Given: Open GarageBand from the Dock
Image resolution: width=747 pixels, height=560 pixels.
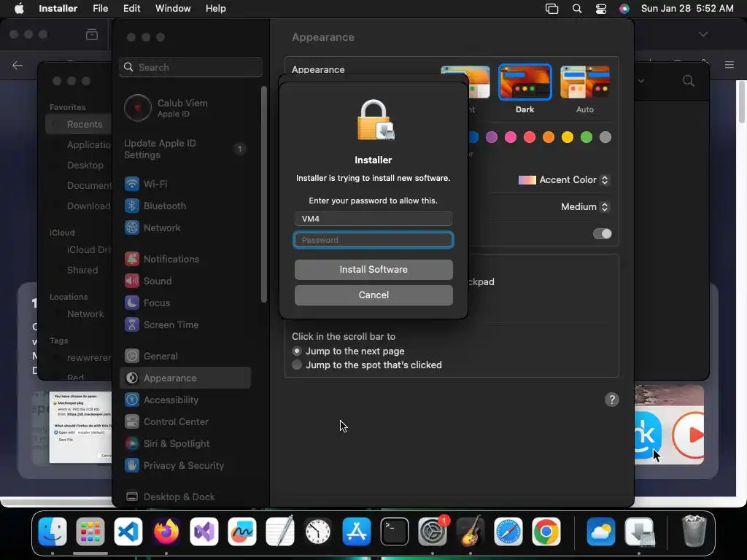Looking at the screenshot, I should pyautogui.click(x=471, y=532).
